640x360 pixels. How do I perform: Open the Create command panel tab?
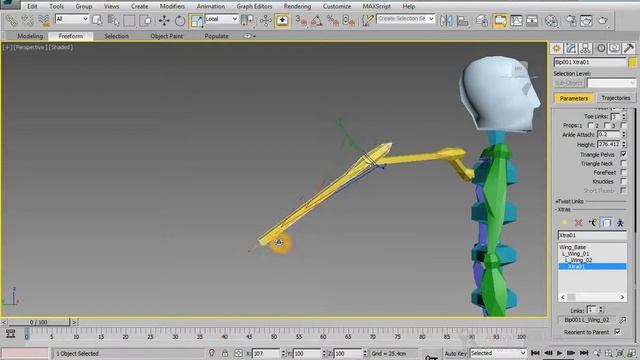tap(556, 48)
